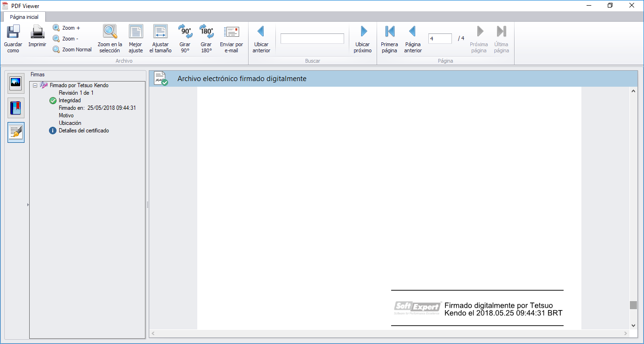Restore the window with title bar button
Screen dimensions: 644x344
click(610, 6)
